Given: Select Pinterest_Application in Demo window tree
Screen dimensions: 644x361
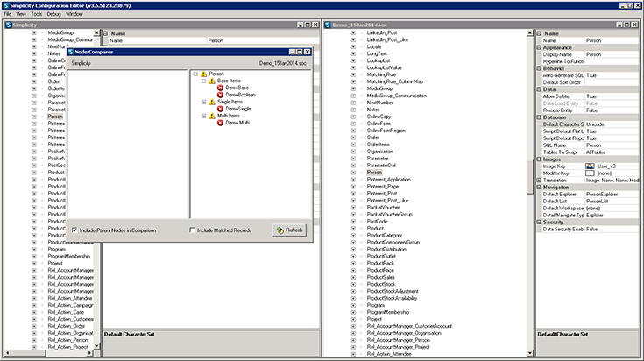Looking at the screenshot, I should click(x=388, y=180).
